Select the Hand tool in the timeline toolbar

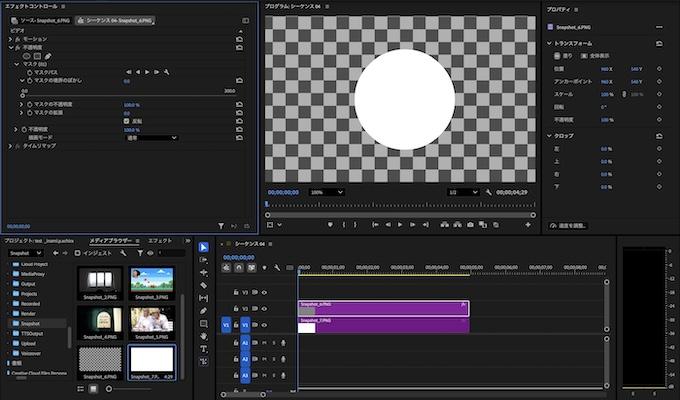(204, 336)
